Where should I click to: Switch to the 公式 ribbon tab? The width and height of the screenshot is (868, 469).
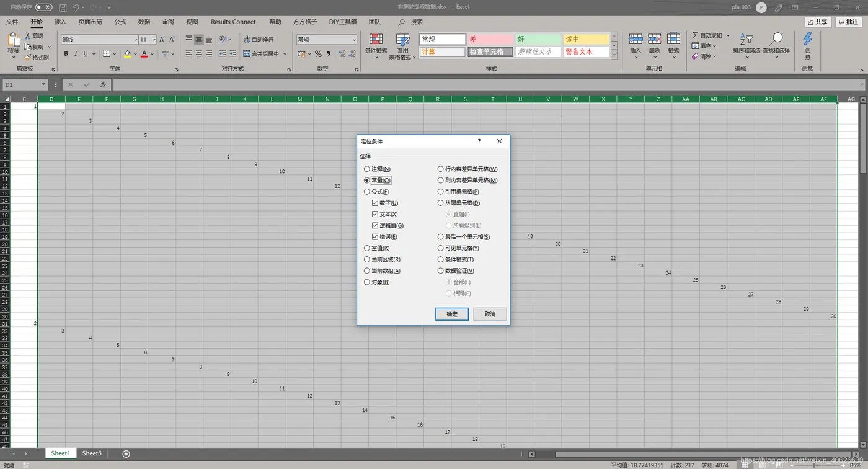[x=120, y=22]
